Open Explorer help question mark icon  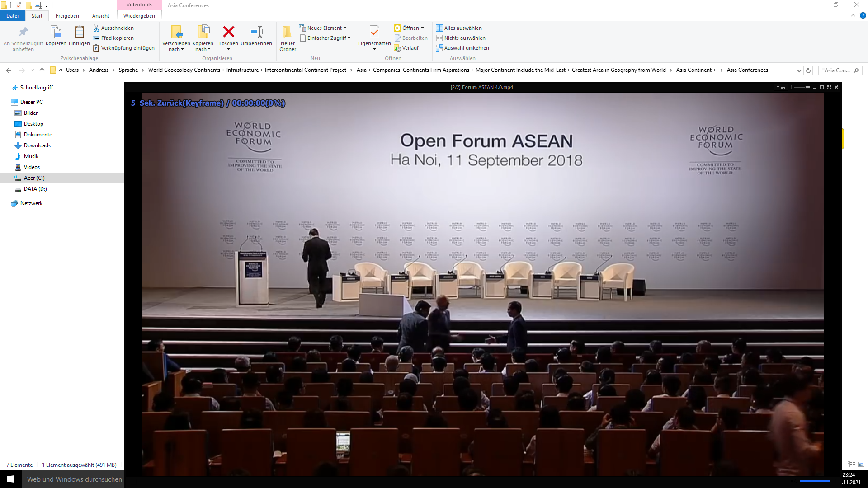[863, 15]
